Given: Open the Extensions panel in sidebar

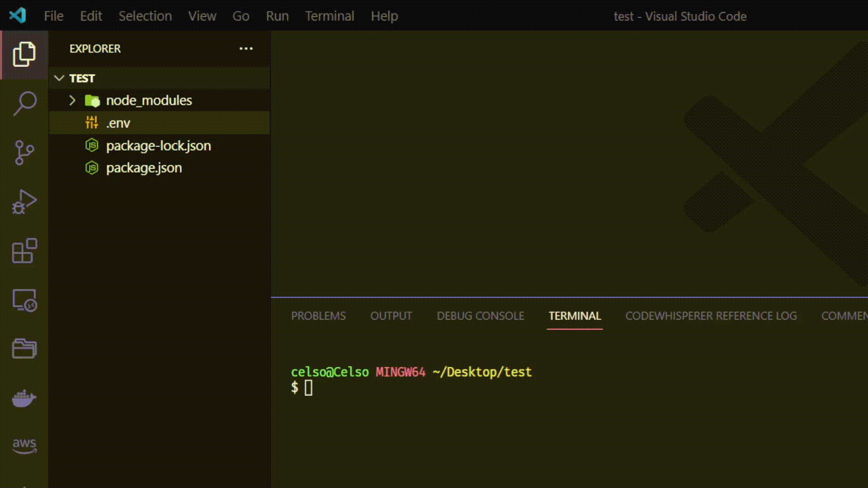Looking at the screenshot, I should pyautogui.click(x=24, y=250).
